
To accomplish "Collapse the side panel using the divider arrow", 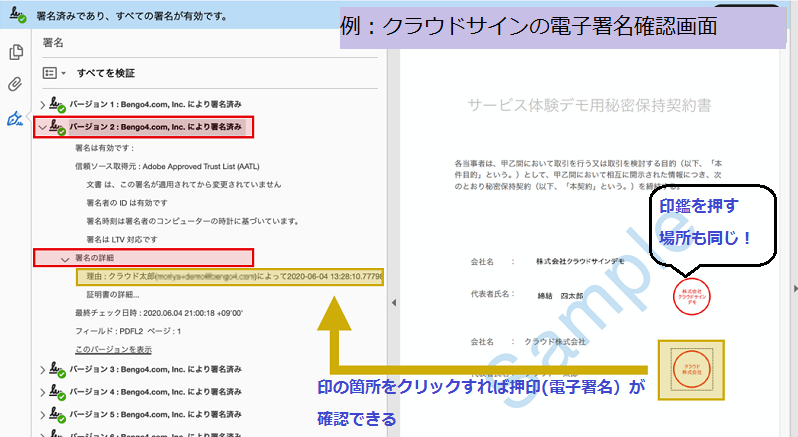I will [x=393, y=302].
